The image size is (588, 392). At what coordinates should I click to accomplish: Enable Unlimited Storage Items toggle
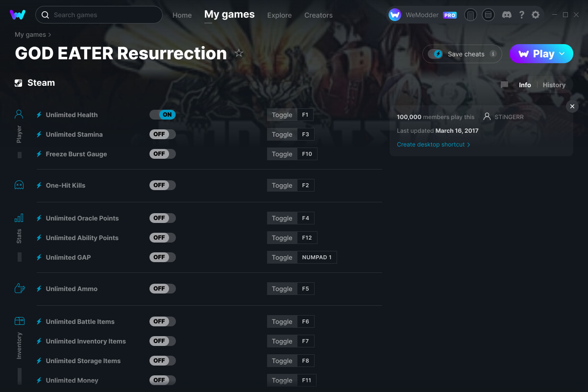pyautogui.click(x=163, y=361)
